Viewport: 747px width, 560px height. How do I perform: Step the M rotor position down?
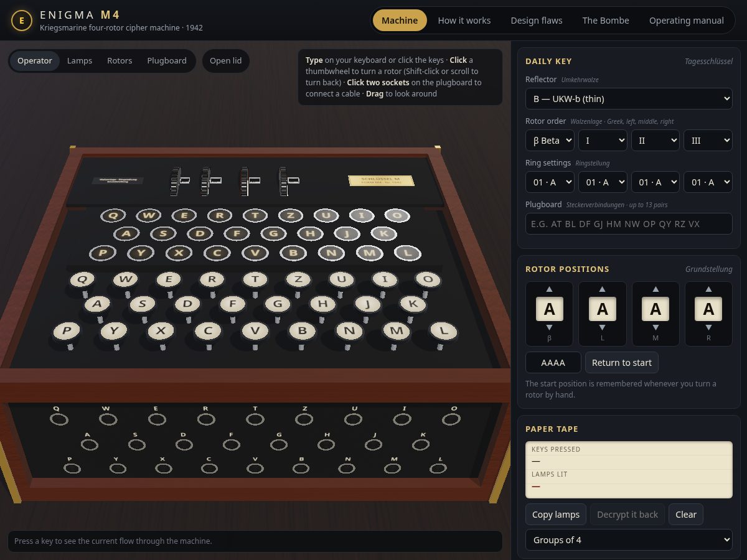655,328
